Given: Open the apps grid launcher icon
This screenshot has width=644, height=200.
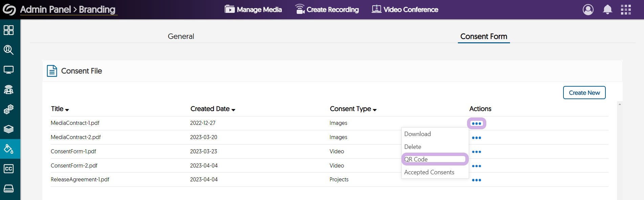Looking at the screenshot, I should [626, 9].
